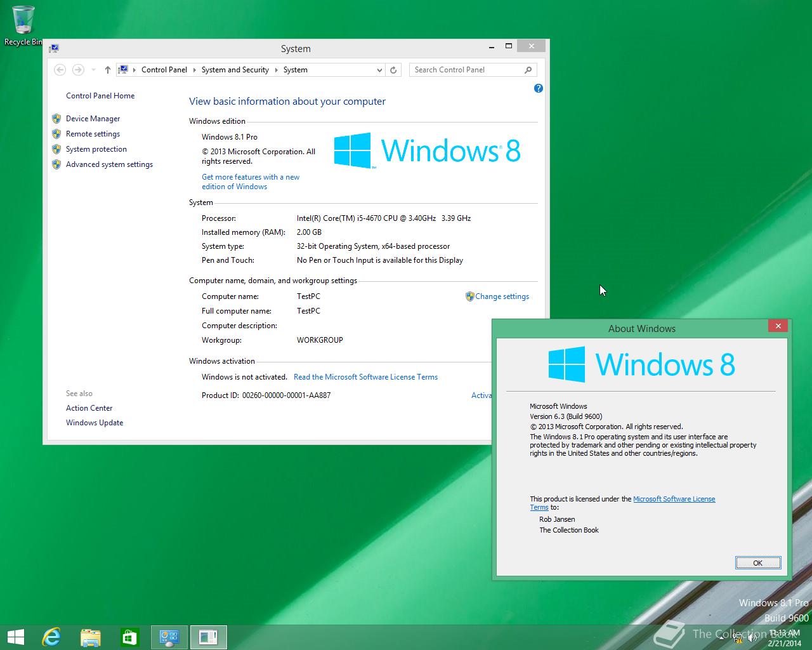
Task: Click OK in About Windows dialog
Action: (758, 563)
